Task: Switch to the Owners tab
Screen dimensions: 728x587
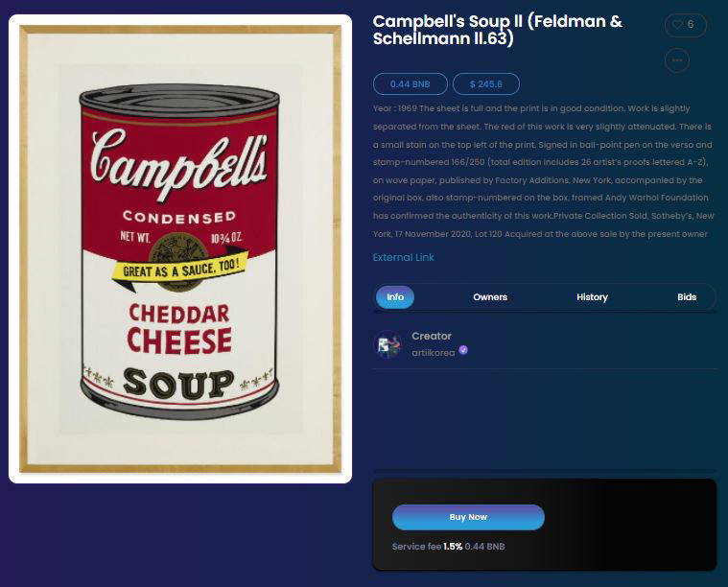Action: [x=490, y=297]
